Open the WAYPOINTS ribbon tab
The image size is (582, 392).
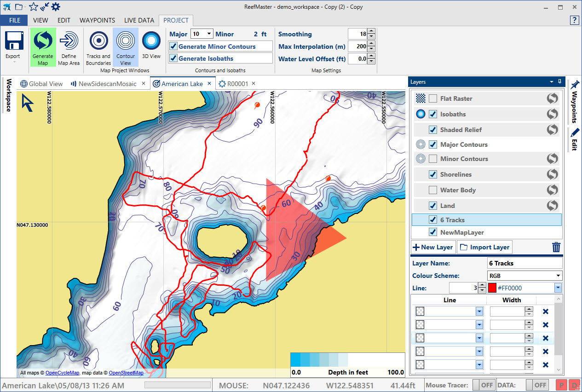tap(97, 20)
